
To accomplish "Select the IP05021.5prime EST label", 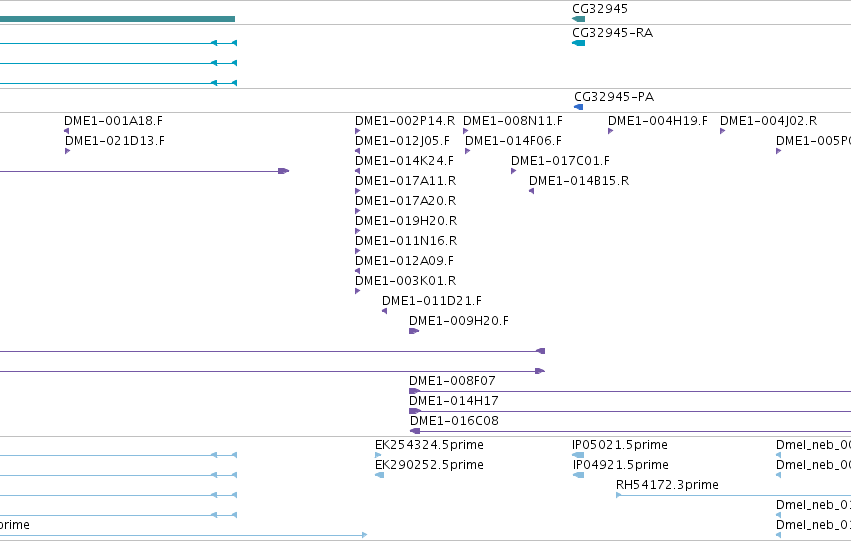I will 620,445.
